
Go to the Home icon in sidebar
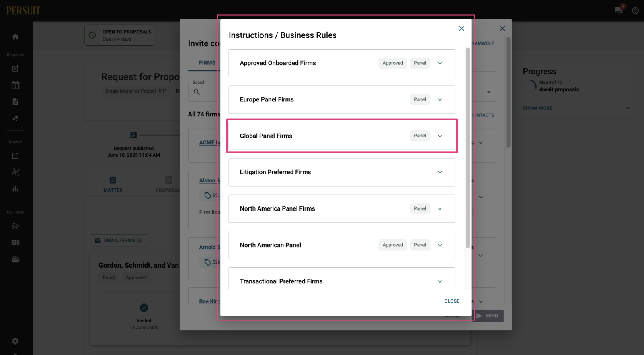(x=15, y=37)
